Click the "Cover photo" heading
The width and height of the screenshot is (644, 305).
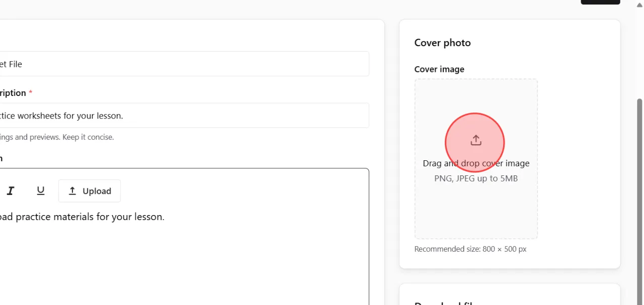click(x=443, y=43)
